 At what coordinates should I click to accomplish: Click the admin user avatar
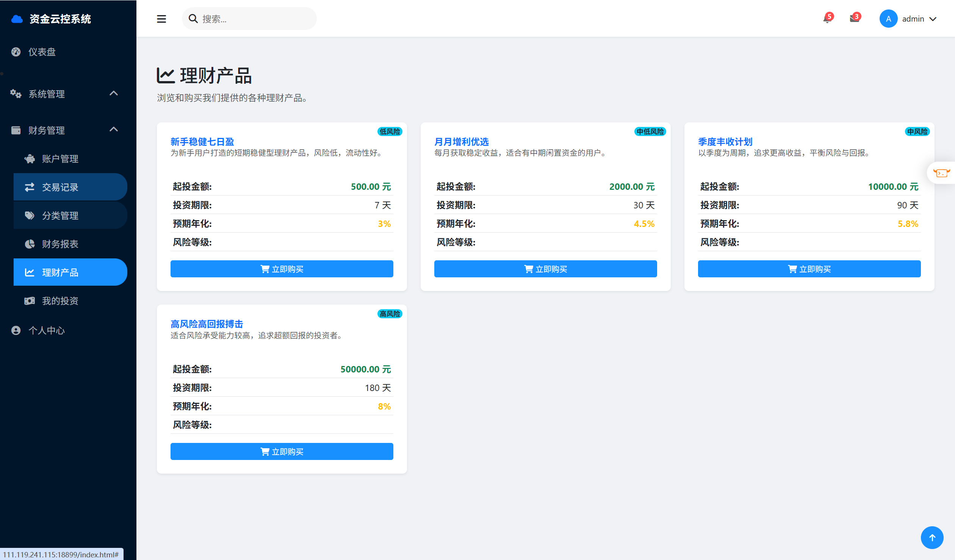[x=888, y=19]
